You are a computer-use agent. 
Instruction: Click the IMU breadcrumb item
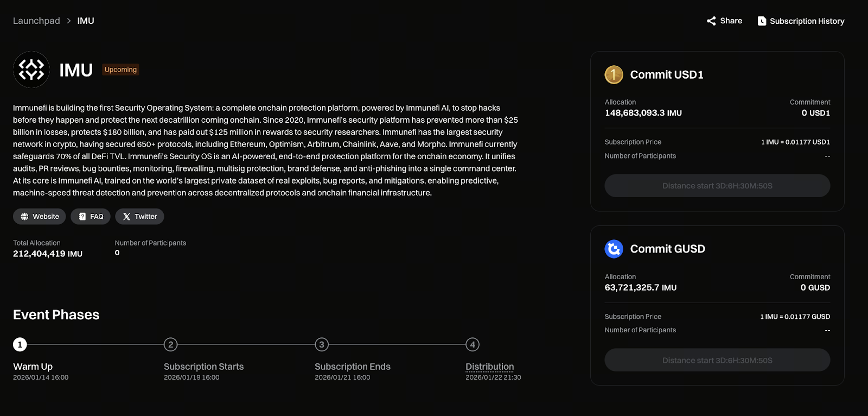86,21
